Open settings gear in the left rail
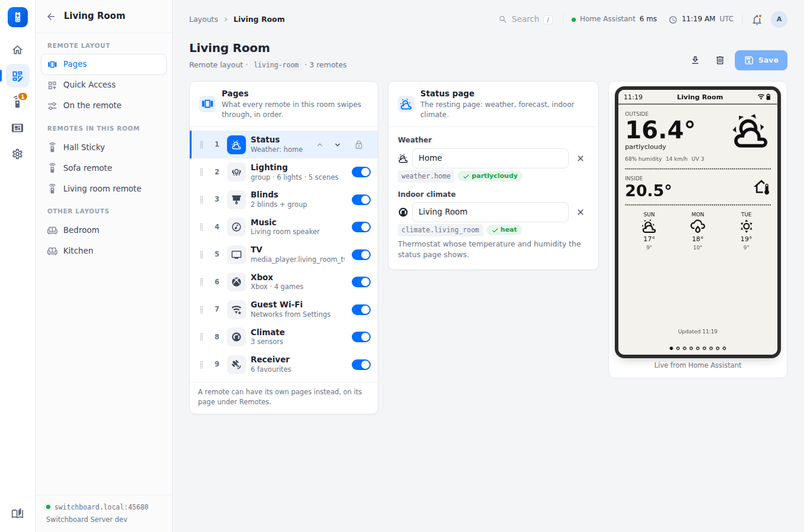The height and width of the screenshot is (532, 804). 18,154
